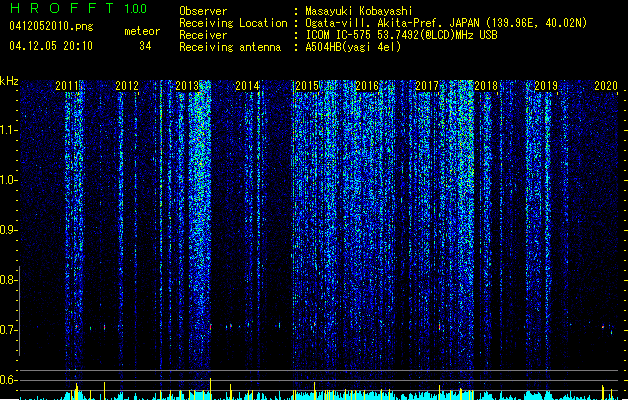Click the 1.0 frequency axis label

pos(8,180)
